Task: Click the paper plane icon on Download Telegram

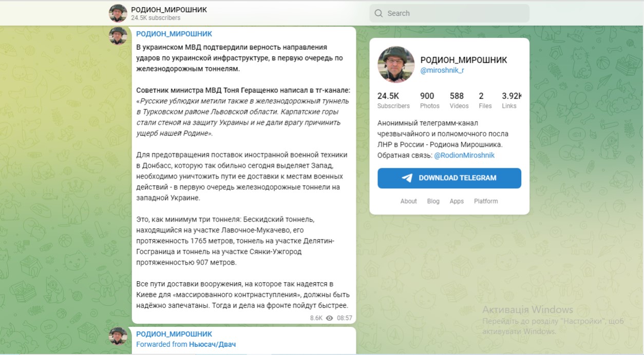Action: coord(407,178)
